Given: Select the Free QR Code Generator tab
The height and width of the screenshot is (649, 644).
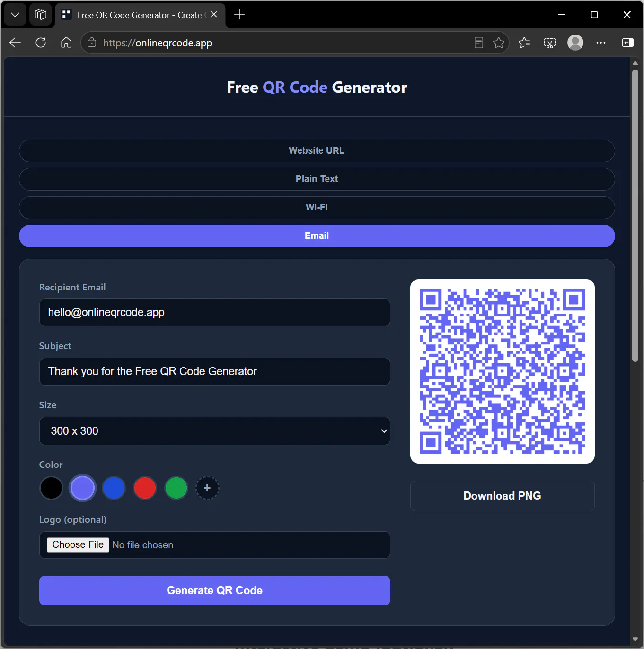Looking at the screenshot, I should 140,15.
